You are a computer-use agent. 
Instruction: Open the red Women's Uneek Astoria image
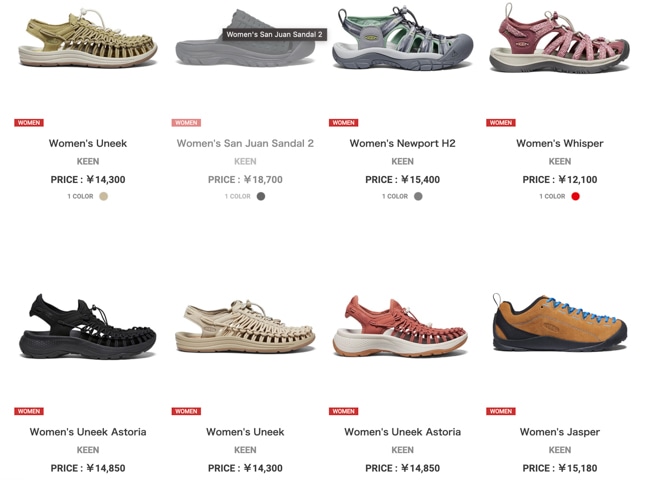pyautogui.click(x=400, y=327)
